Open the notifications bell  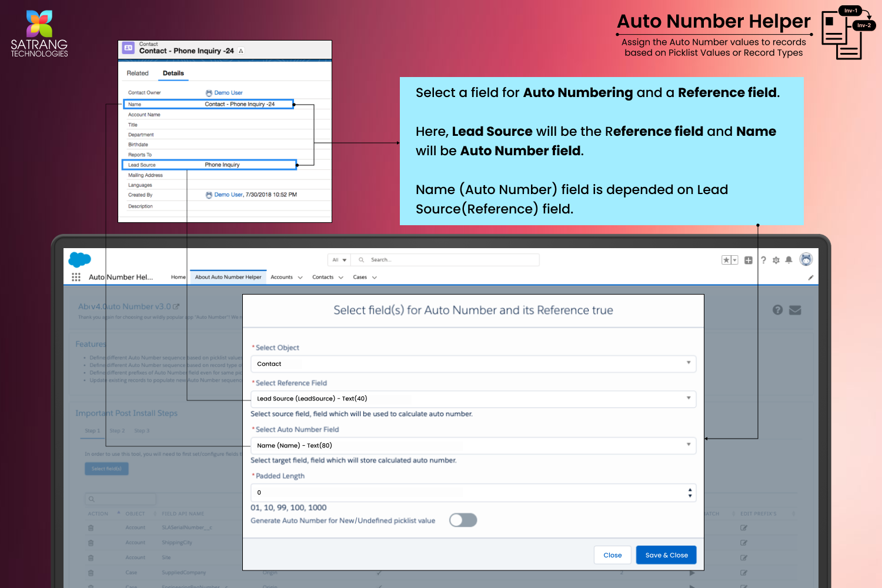point(789,260)
